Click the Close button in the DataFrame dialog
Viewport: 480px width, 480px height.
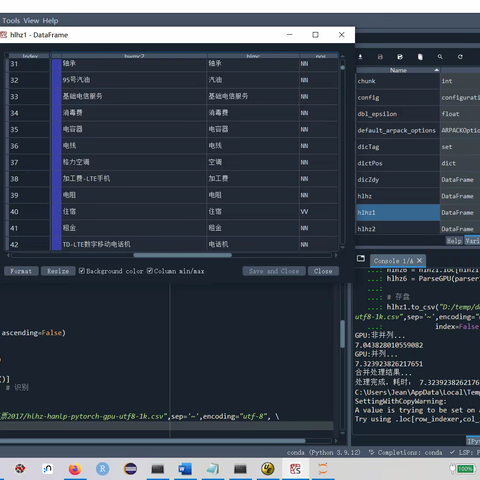(323, 271)
